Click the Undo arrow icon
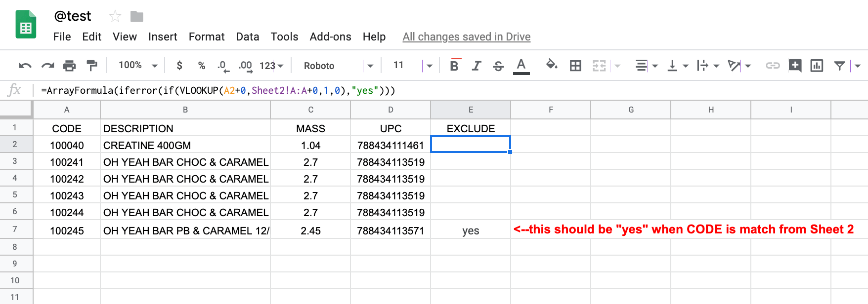Screen dimensions: 868x304 (25, 66)
